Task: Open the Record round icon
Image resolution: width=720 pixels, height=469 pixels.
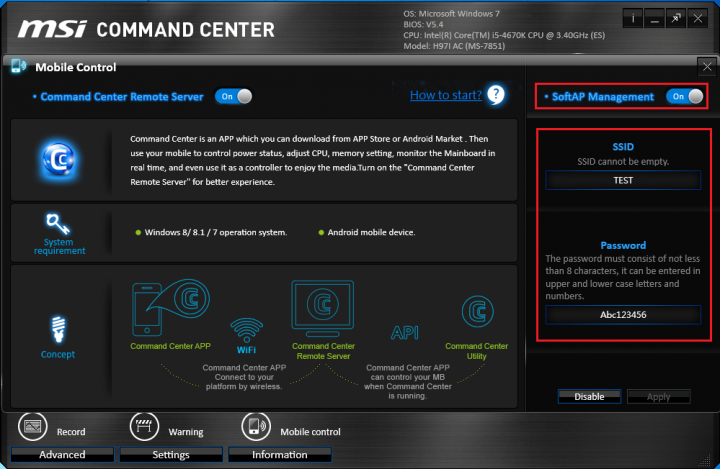Action: tap(33, 426)
